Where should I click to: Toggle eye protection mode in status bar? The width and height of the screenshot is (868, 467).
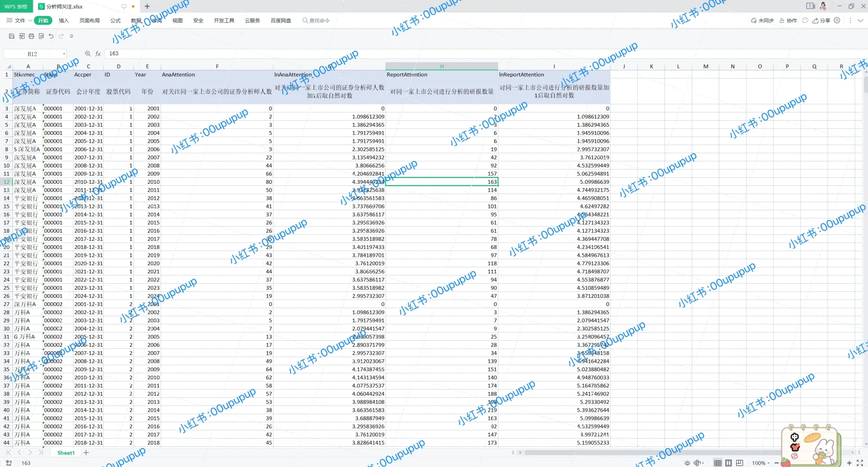click(687, 463)
